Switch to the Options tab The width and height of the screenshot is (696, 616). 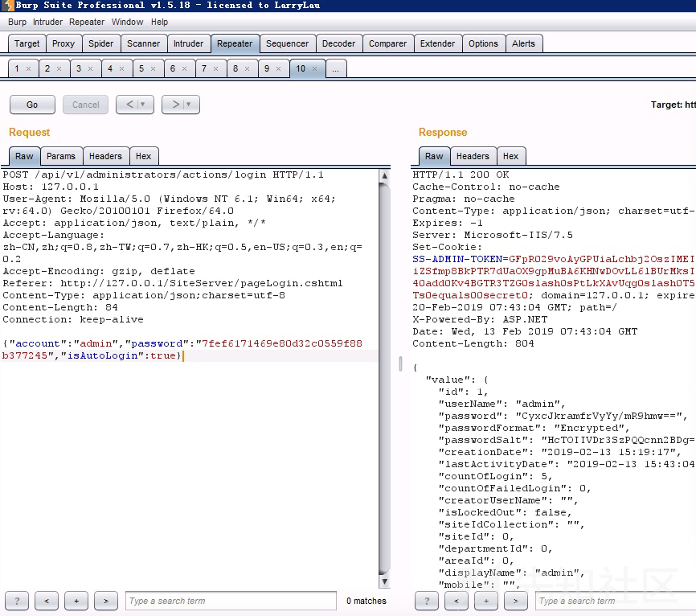(x=483, y=43)
